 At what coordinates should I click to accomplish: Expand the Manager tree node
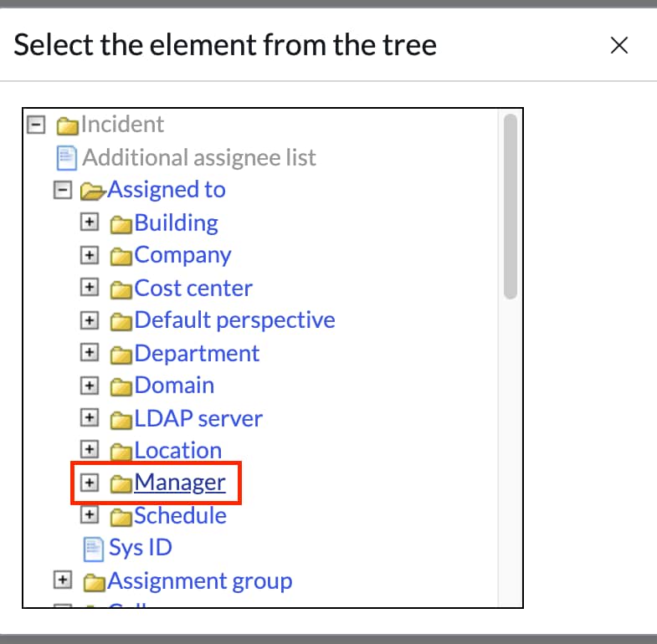pos(89,483)
